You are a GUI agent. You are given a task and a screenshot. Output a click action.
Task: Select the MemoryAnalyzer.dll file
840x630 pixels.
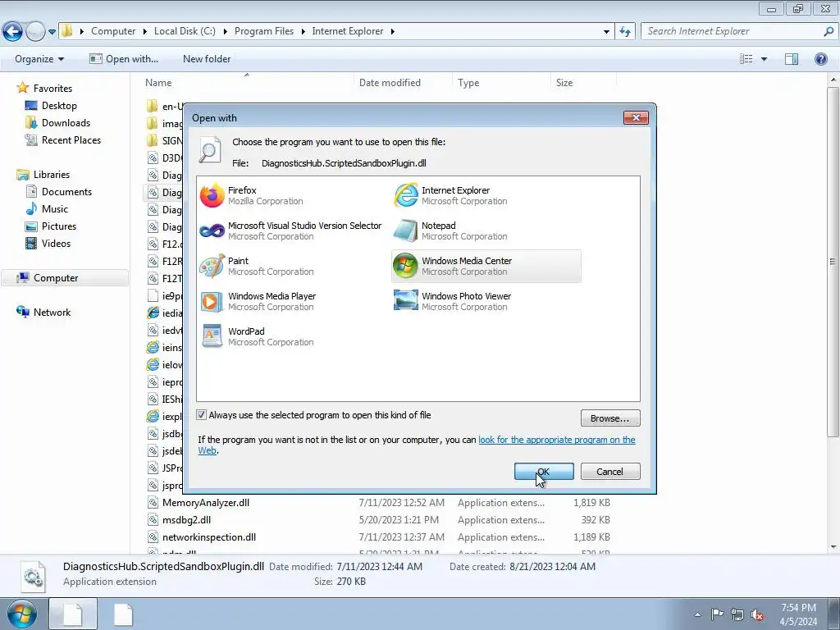206,503
